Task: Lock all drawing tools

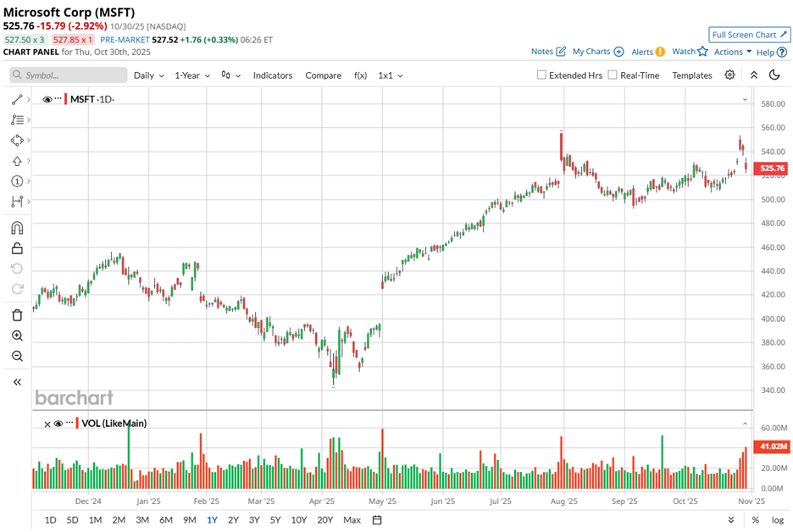Action: [x=17, y=248]
